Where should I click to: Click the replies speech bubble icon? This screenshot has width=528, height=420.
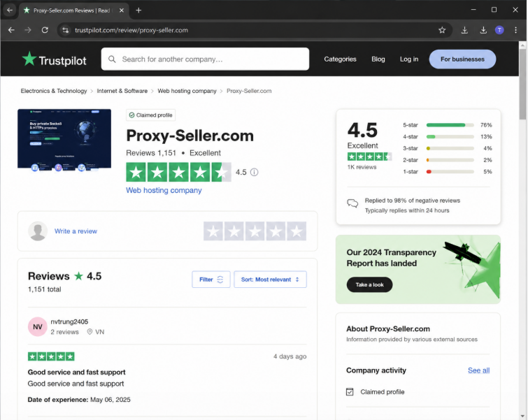click(x=352, y=203)
